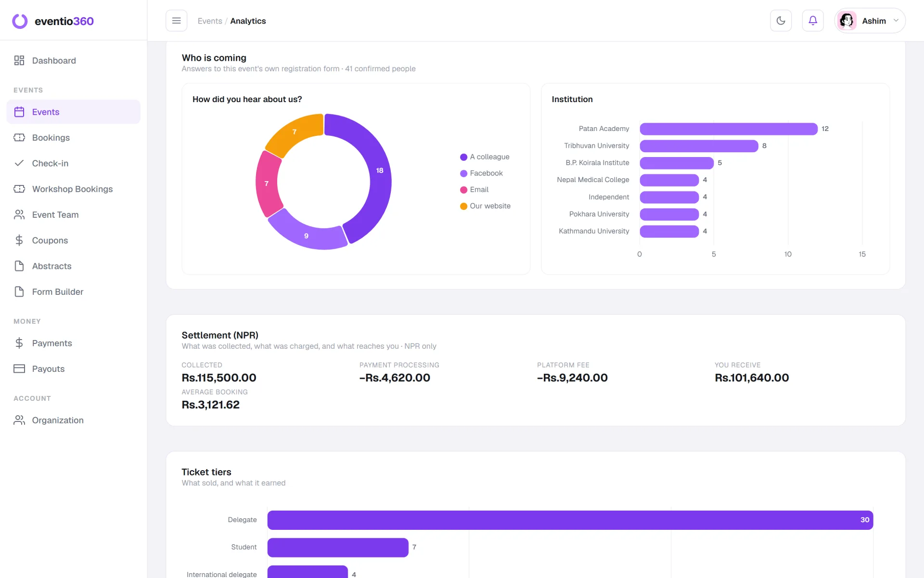Click the donut segment labeled 18
Screen dimensions: 924x578
379,171
